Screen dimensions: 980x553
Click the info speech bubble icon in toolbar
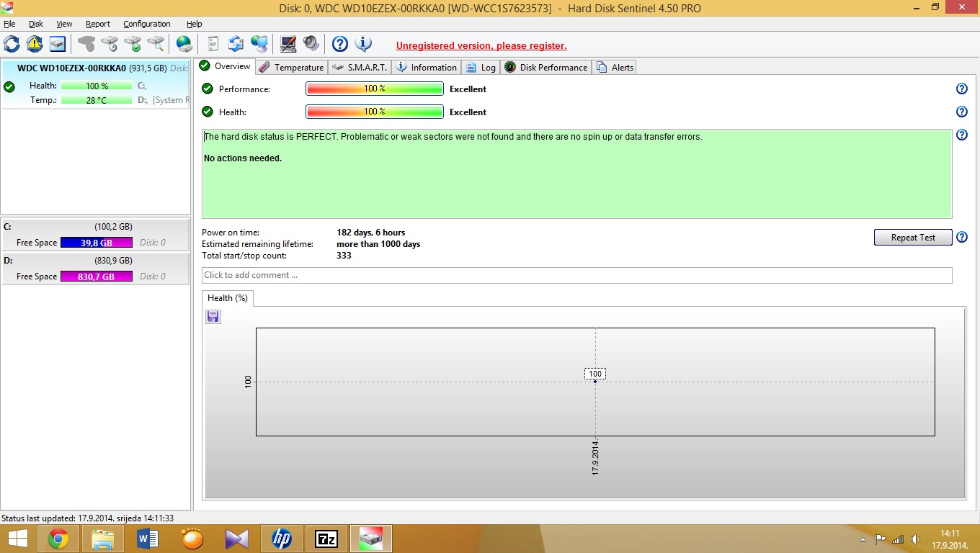pos(363,44)
